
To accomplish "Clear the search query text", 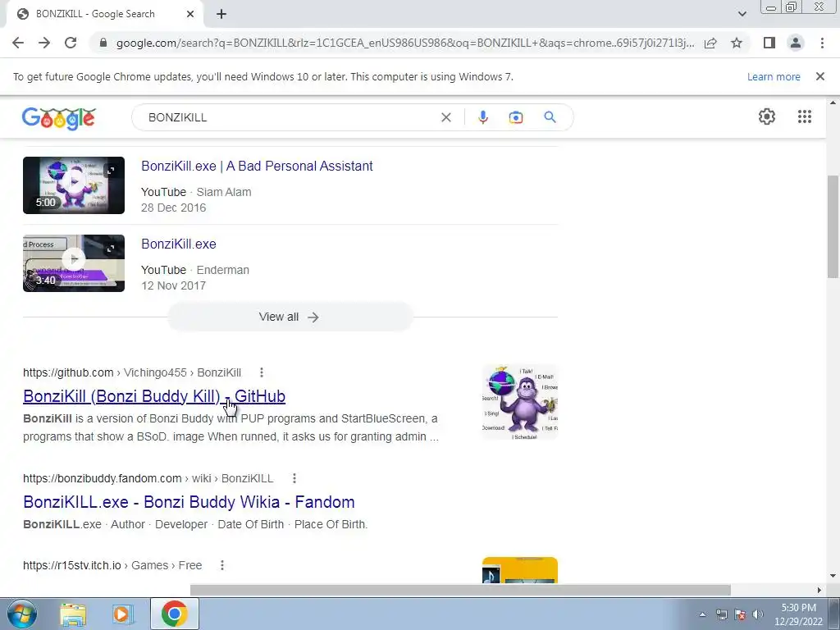I will (x=445, y=117).
